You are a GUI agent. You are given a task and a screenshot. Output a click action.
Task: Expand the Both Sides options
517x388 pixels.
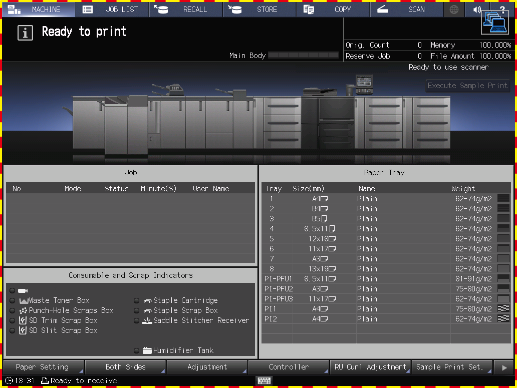(125, 367)
